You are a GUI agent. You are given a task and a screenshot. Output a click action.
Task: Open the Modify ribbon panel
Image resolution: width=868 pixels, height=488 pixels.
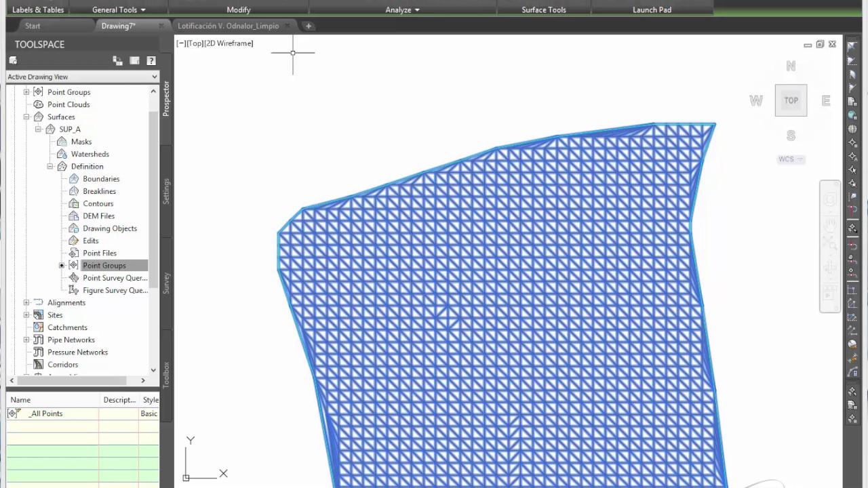click(x=239, y=9)
